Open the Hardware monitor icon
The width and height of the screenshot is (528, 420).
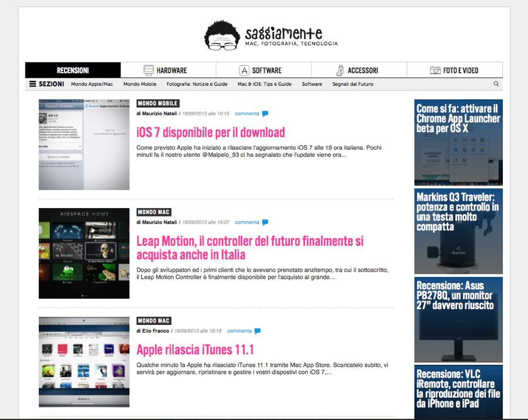coord(148,70)
